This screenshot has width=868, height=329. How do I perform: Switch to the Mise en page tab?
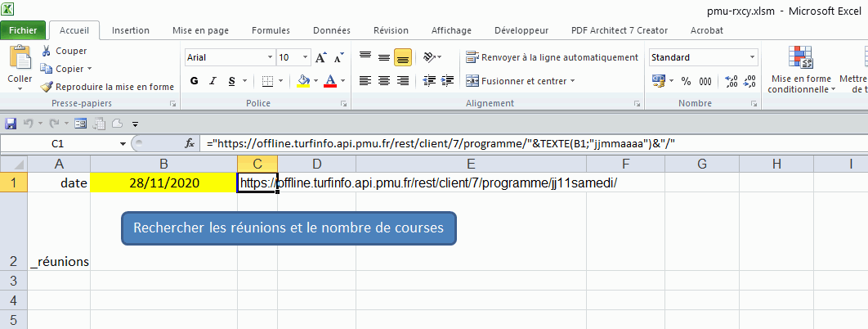coord(200,30)
